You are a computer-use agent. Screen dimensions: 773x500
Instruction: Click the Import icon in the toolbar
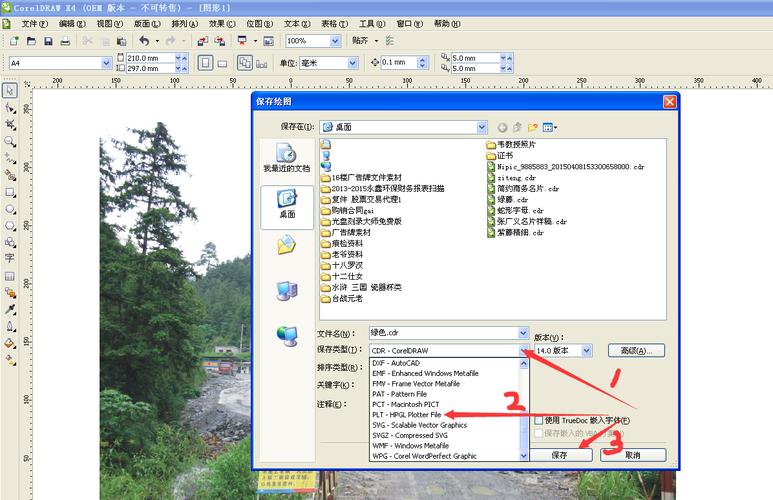pos(202,41)
